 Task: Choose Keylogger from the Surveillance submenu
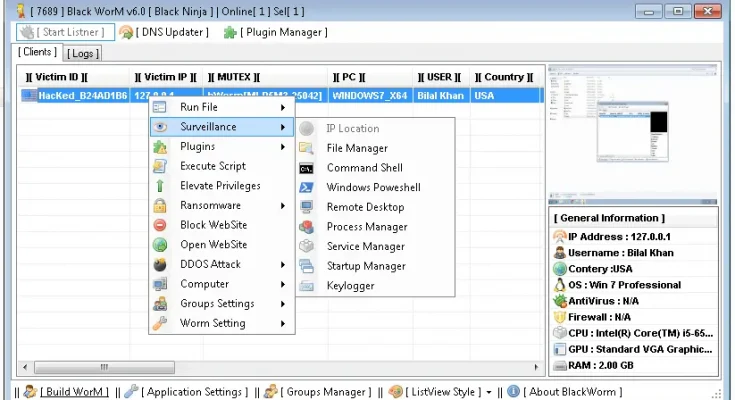tap(351, 286)
